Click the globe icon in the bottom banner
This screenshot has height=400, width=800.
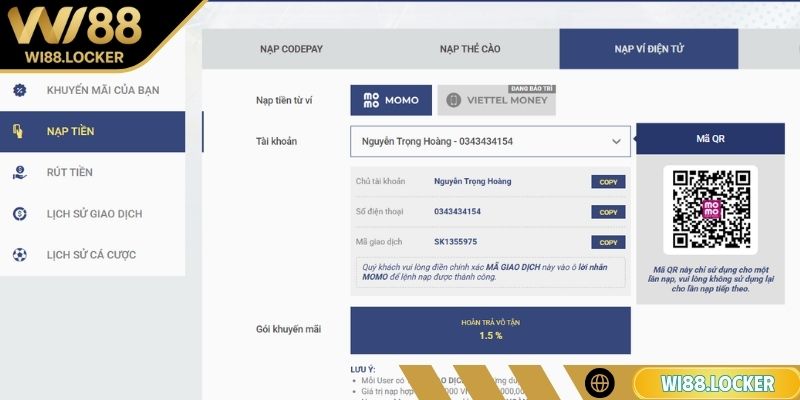pos(599,383)
